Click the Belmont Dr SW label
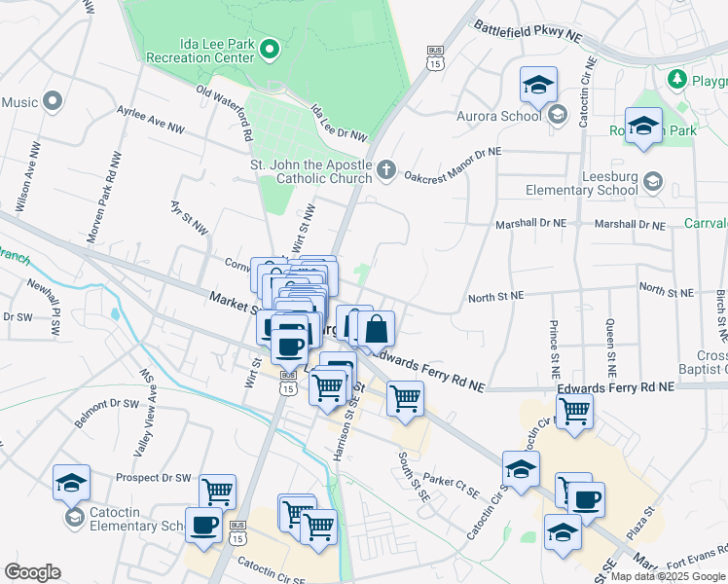This screenshot has height=584, width=728. point(106,413)
